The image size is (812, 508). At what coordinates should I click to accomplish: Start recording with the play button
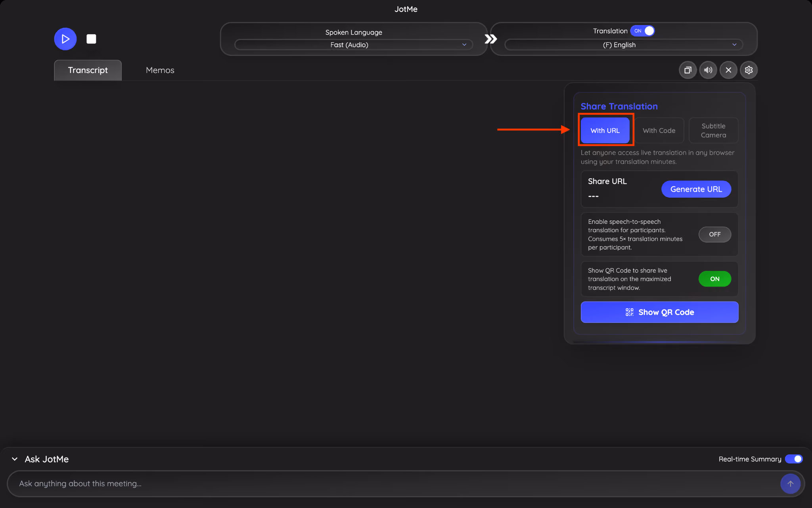(x=65, y=39)
